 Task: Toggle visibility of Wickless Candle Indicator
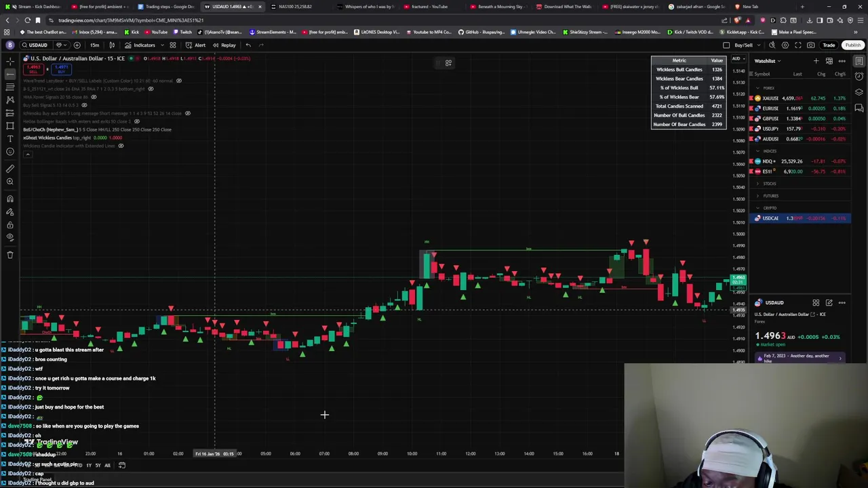point(121,146)
